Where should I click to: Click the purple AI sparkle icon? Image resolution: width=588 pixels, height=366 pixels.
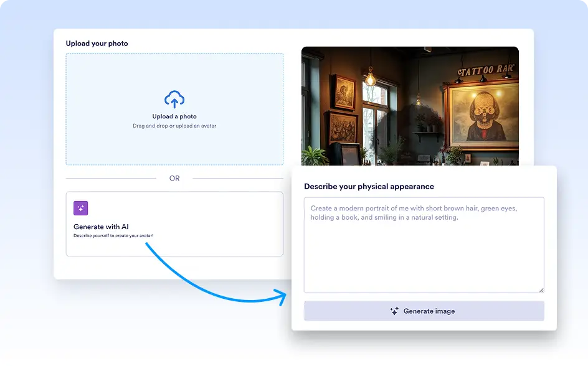point(80,209)
